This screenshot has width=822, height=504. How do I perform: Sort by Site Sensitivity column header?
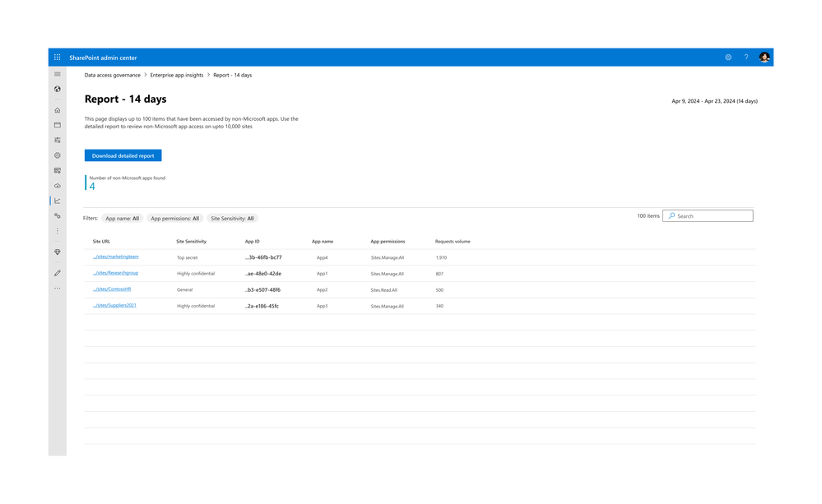click(x=192, y=242)
